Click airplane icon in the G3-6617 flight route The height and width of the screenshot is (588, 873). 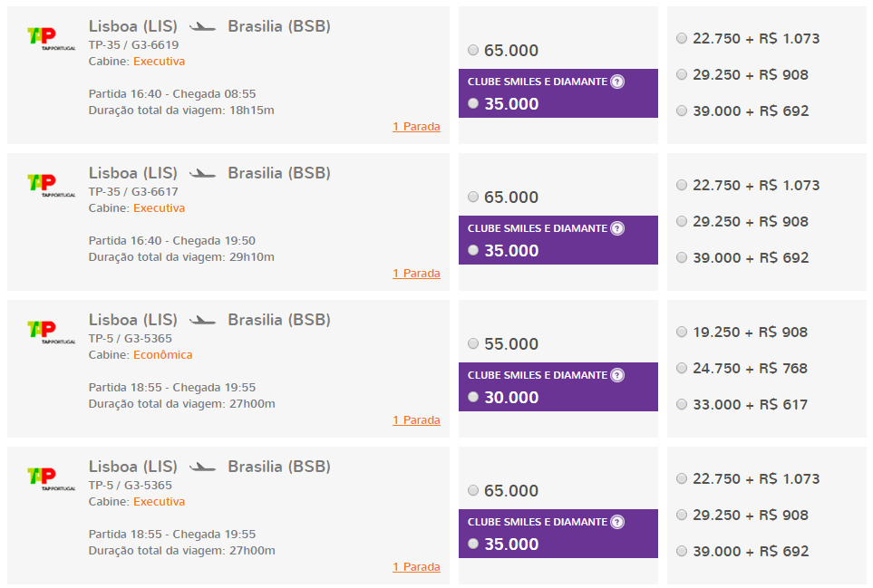tap(202, 173)
